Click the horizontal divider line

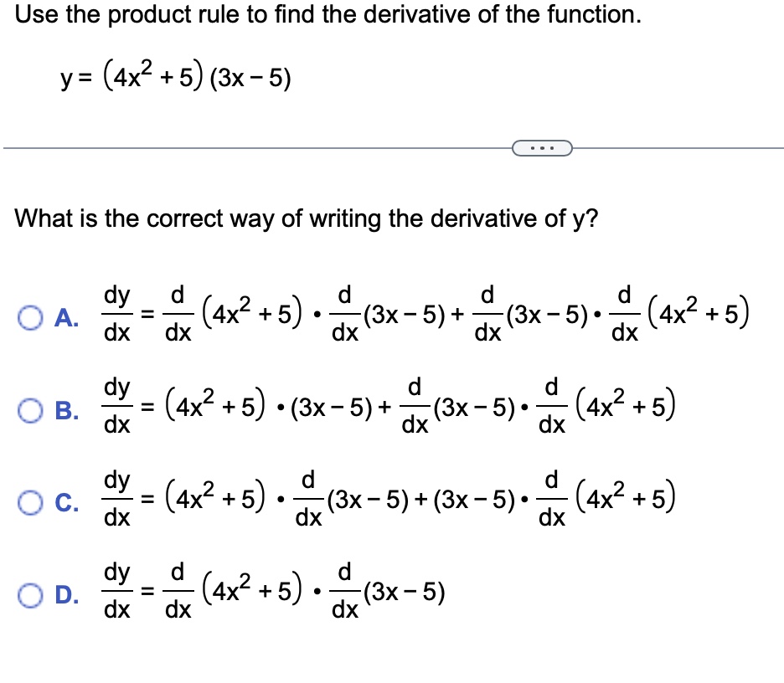pos(251,147)
